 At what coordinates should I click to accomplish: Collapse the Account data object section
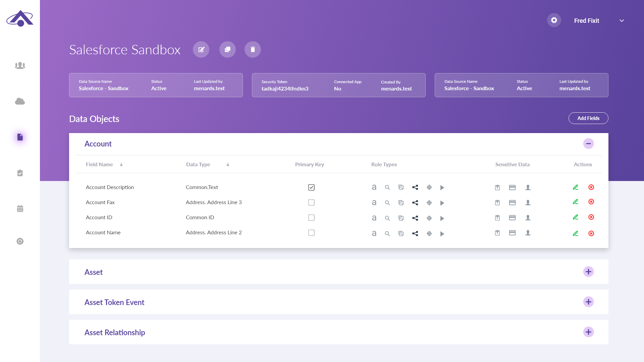tap(588, 144)
